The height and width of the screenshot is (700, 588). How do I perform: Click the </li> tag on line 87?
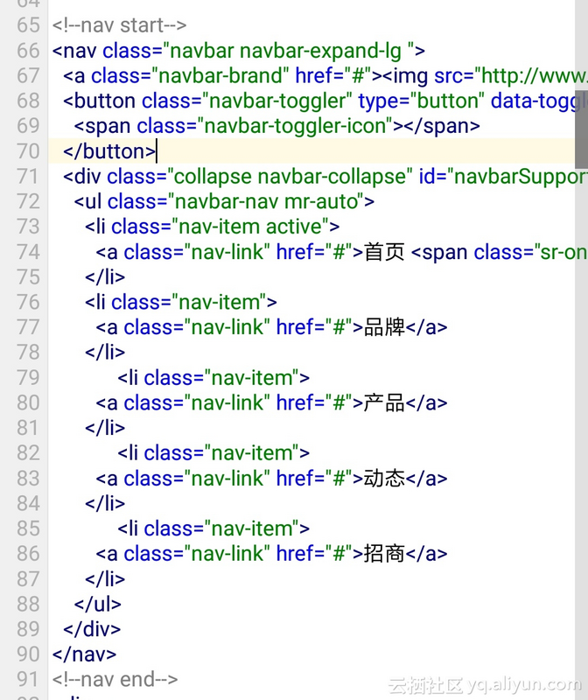tap(105, 579)
